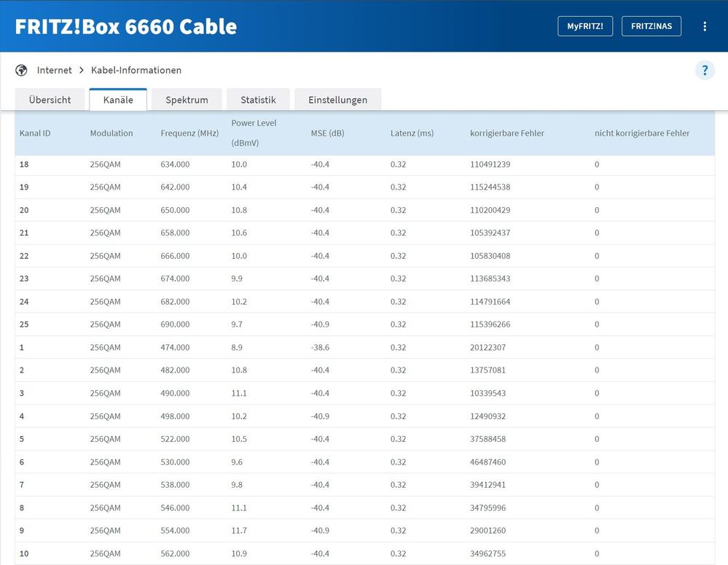Open FRITZ!NAS button
Screen dimensions: 728x565
651,26
